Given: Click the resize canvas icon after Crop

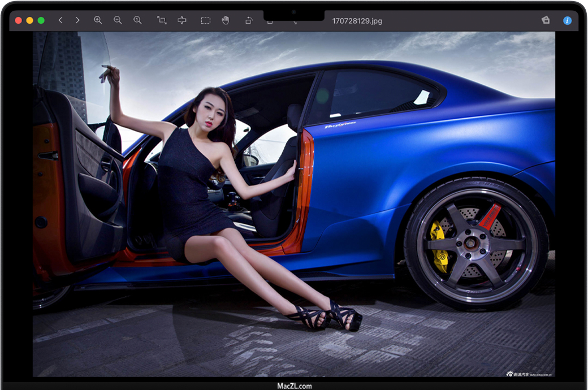Looking at the screenshot, I should [x=182, y=20].
